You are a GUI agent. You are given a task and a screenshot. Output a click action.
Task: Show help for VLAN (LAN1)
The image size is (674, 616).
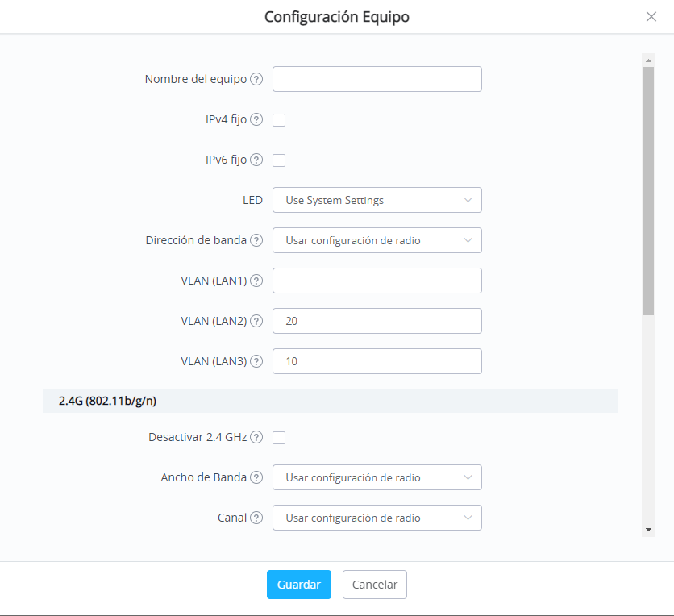point(256,281)
